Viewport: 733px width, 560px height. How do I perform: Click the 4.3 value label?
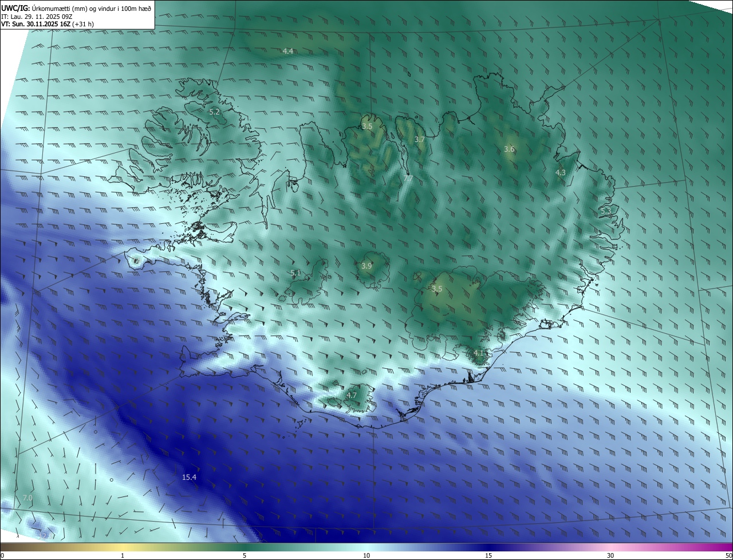(561, 172)
